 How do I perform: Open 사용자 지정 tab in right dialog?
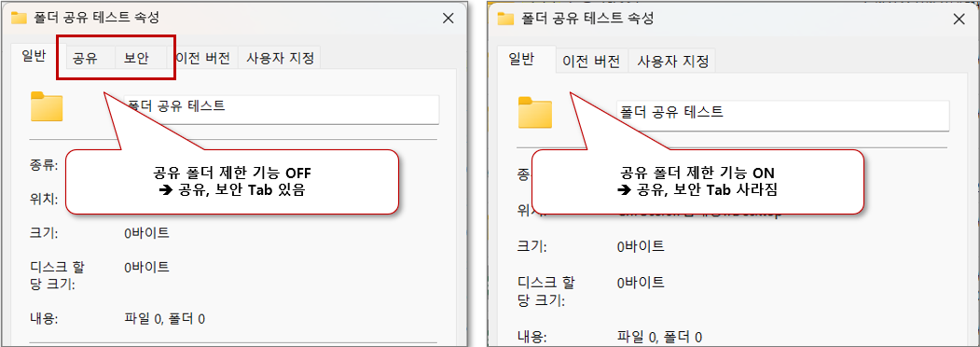(672, 62)
